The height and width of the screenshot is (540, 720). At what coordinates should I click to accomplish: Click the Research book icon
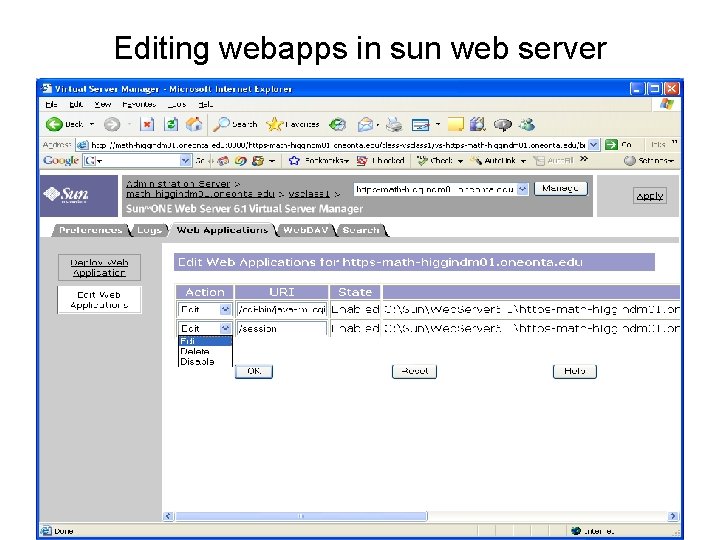tap(478, 124)
